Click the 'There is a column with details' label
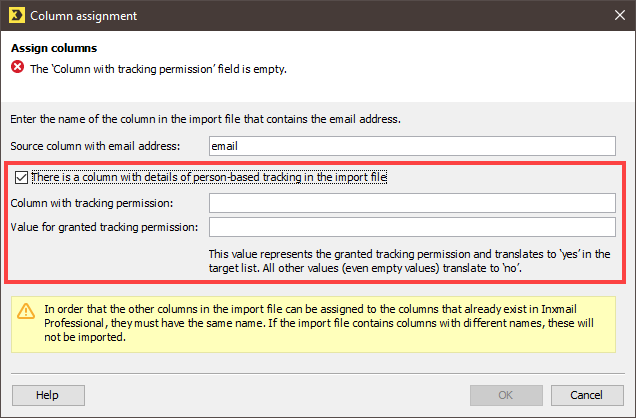Image resolution: width=636 pixels, height=418 pixels. coord(209,177)
